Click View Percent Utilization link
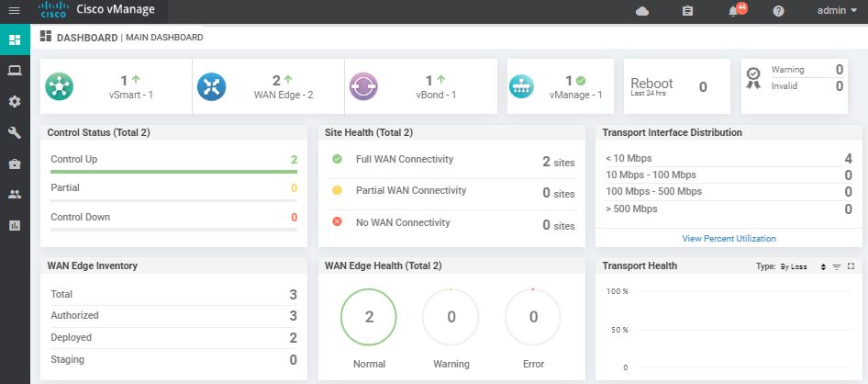Screen dimensions: 868x384 (729, 238)
